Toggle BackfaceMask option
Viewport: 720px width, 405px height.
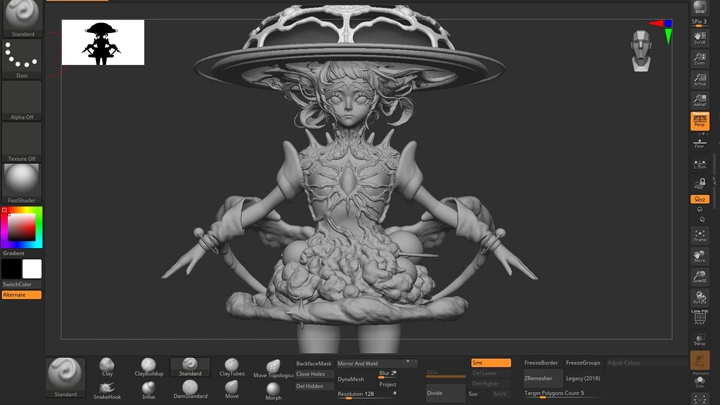click(314, 363)
